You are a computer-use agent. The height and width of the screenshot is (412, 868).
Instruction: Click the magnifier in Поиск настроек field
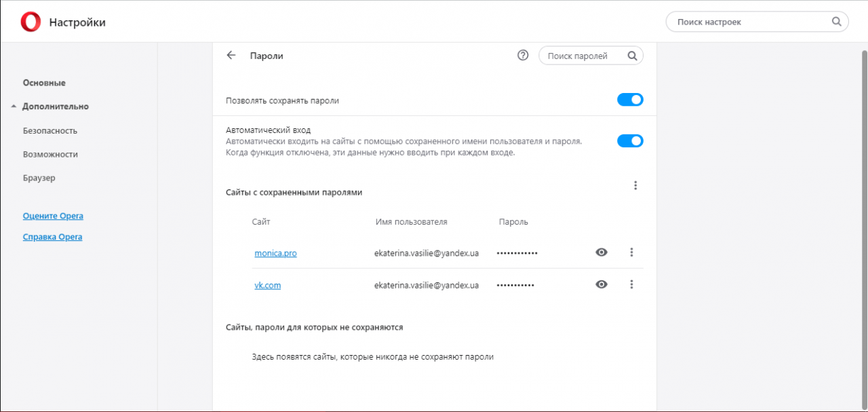pos(837,22)
